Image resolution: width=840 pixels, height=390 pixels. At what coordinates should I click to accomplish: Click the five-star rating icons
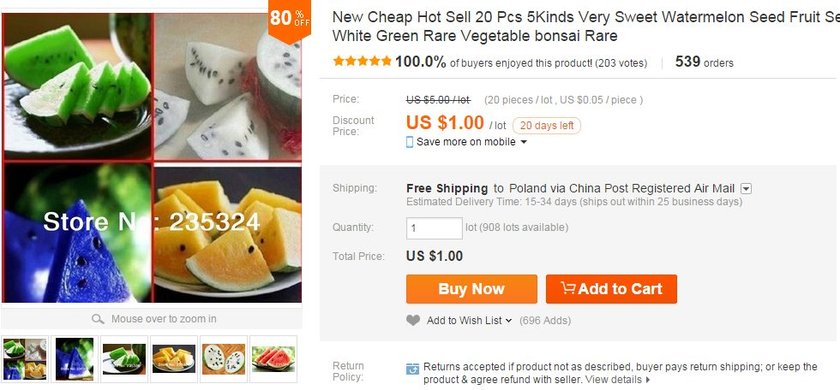click(362, 61)
